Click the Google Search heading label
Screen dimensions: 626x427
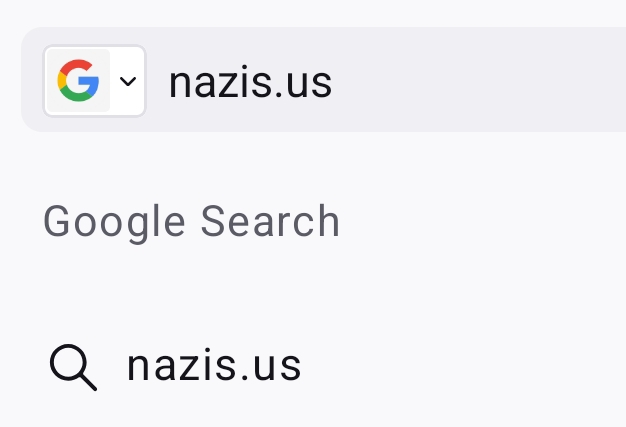coord(191,221)
